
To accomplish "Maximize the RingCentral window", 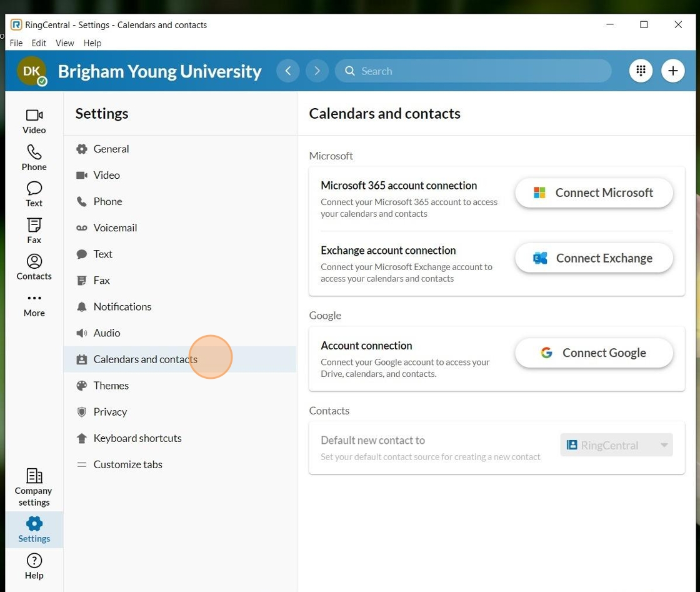I will tap(644, 24).
